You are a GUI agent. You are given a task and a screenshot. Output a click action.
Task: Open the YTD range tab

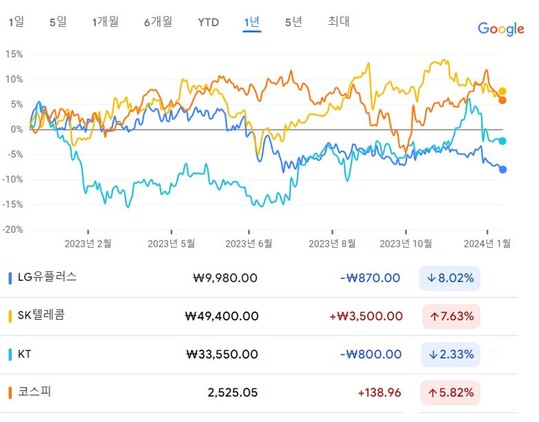tap(208, 23)
